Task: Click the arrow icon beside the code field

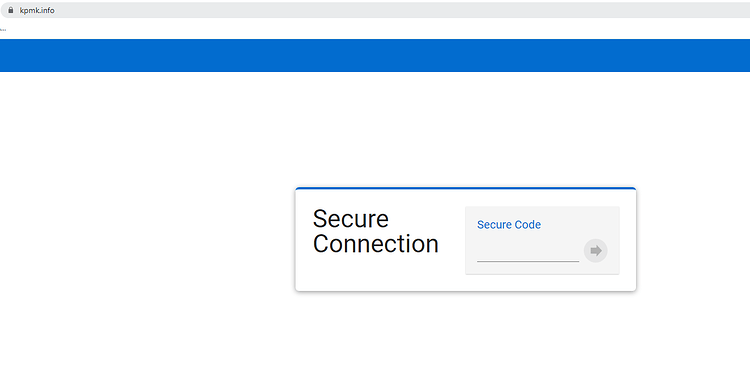Action: 596,251
